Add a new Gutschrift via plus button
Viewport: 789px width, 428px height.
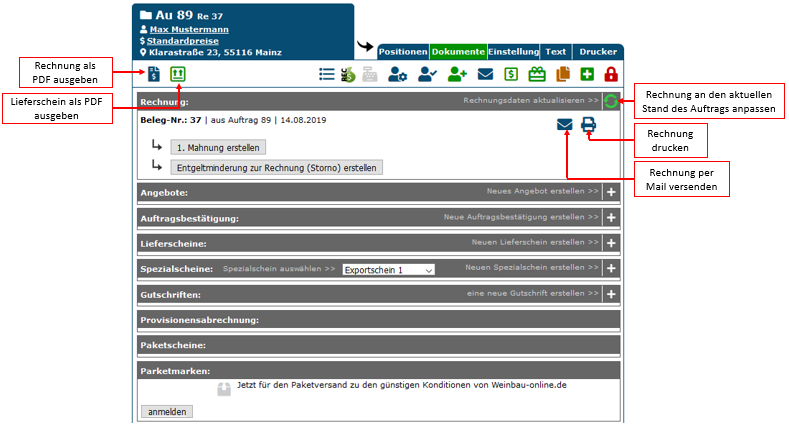click(611, 295)
